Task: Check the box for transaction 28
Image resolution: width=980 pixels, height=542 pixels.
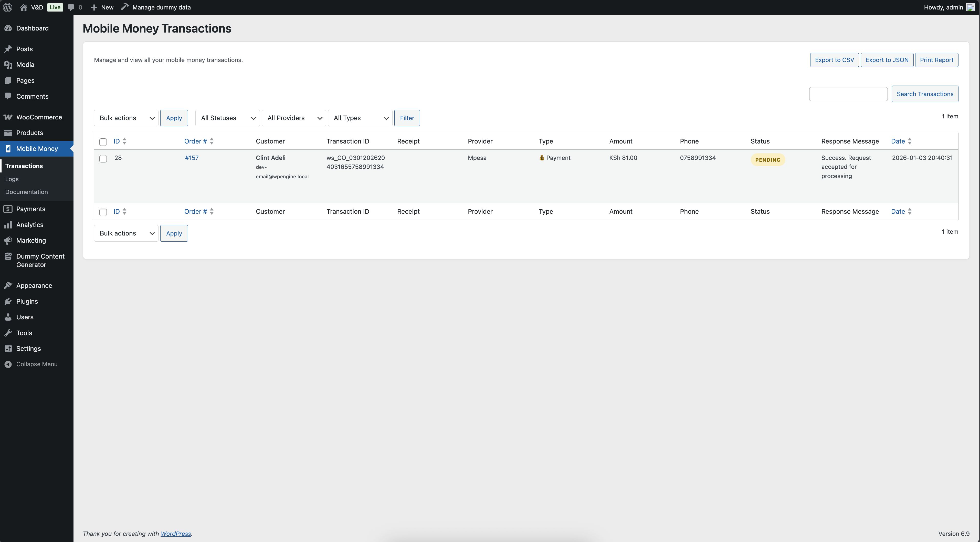Action: 103,159
